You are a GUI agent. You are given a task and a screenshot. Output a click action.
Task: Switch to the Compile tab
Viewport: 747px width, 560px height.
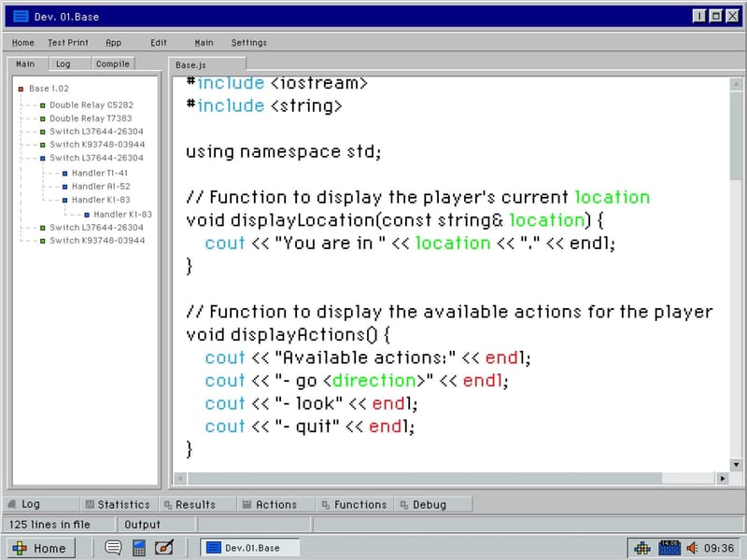pos(114,63)
